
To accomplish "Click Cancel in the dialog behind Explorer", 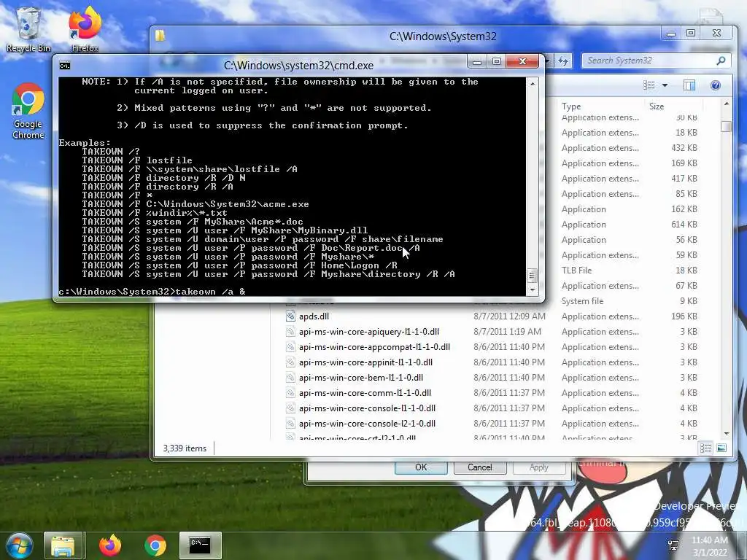I will tap(480, 467).
